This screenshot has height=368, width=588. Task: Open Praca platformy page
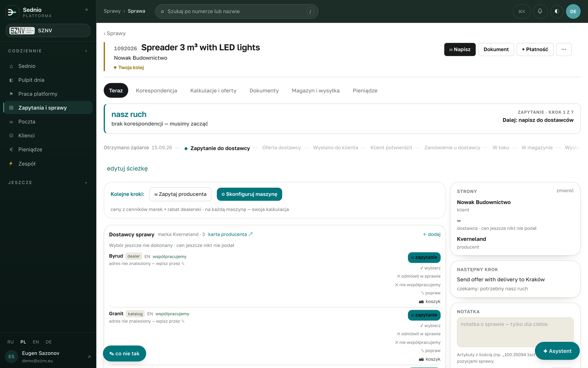pyautogui.click(x=48, y=94)
